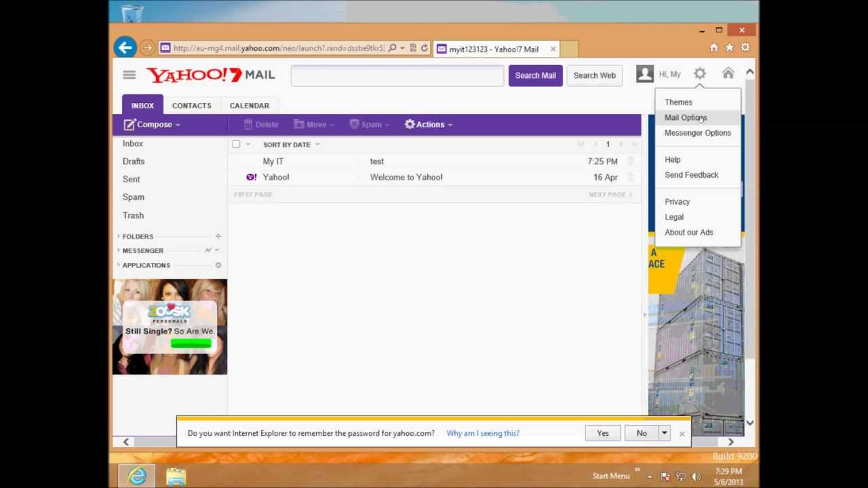Screen dimensions: 868x488
Task: Open the Inbox folder in sidebar
Action: 133,144
